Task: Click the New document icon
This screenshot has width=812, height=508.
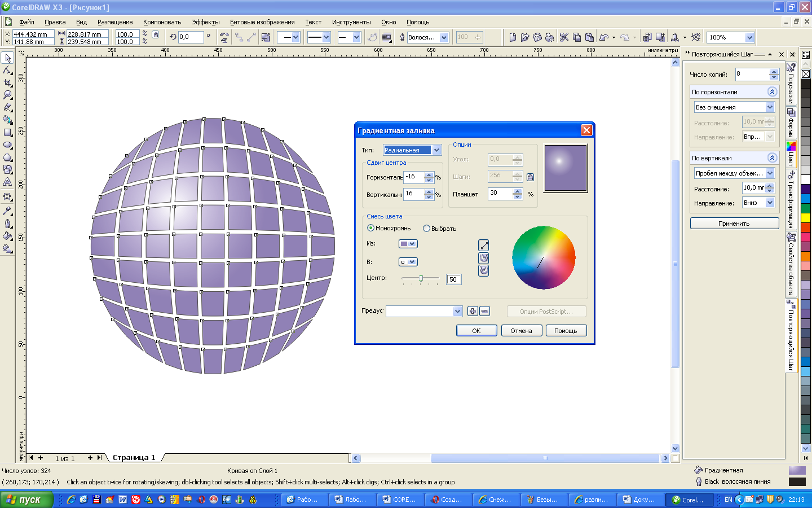Action: [x=513, y=37]
